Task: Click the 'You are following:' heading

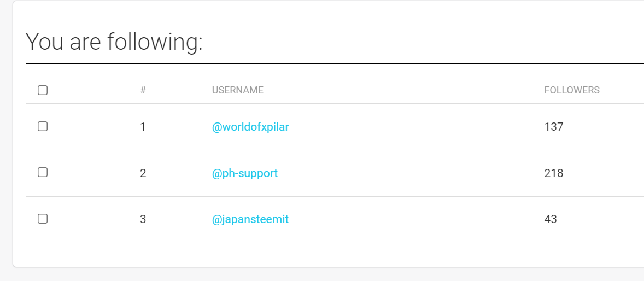Action: click(x=114, y=42)
